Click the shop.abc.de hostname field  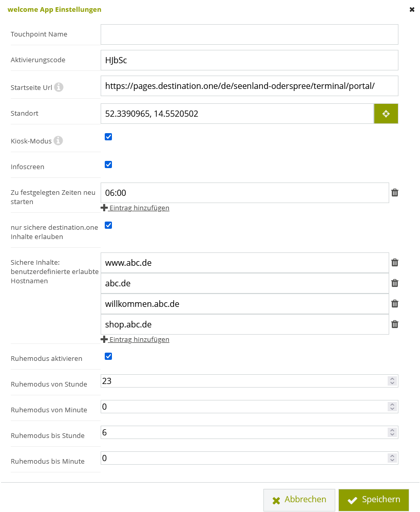(x=245, y=324)
